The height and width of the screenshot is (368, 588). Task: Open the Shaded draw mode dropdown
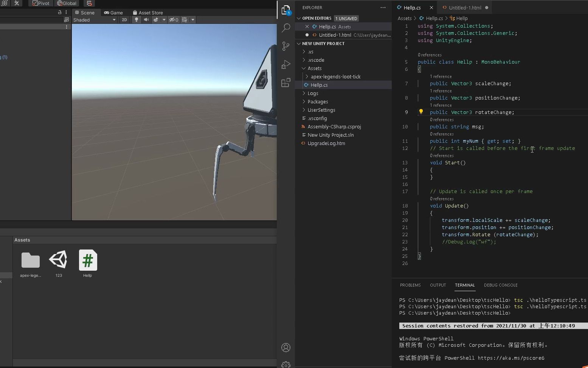point(95,20)
